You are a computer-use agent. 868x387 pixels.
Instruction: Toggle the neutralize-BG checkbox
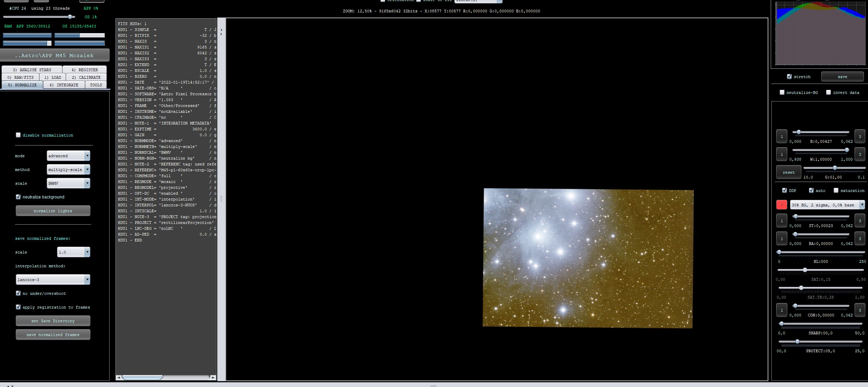[x=782, y=93]
